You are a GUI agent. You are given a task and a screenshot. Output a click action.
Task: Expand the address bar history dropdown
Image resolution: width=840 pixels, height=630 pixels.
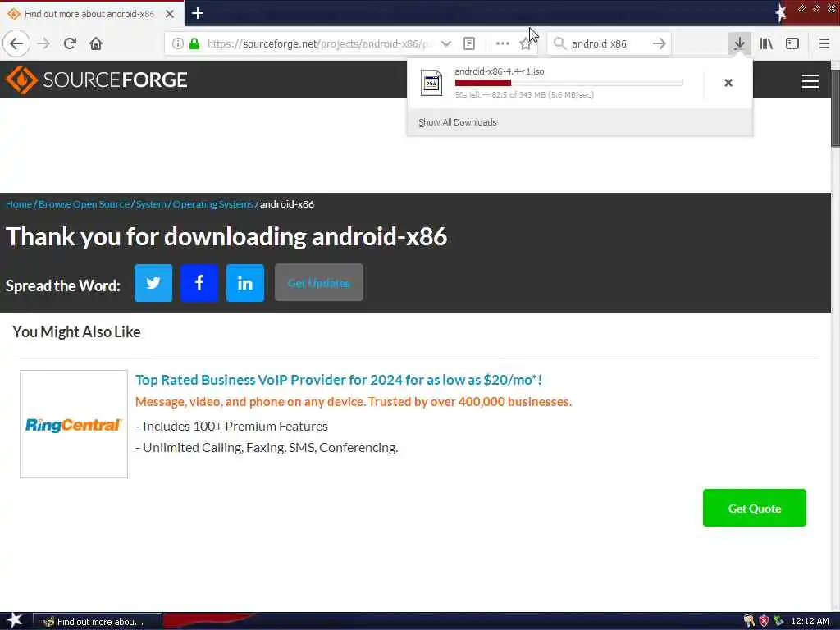click(445, 44)
